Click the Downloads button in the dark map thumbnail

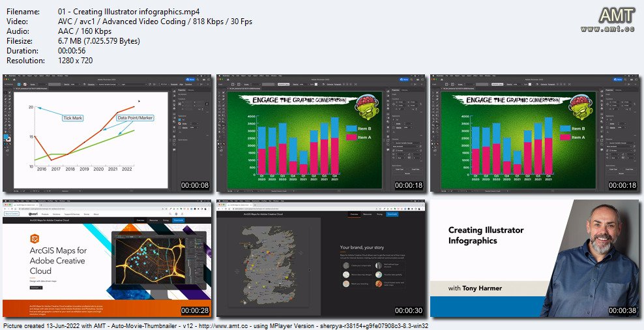pos(392,214)
